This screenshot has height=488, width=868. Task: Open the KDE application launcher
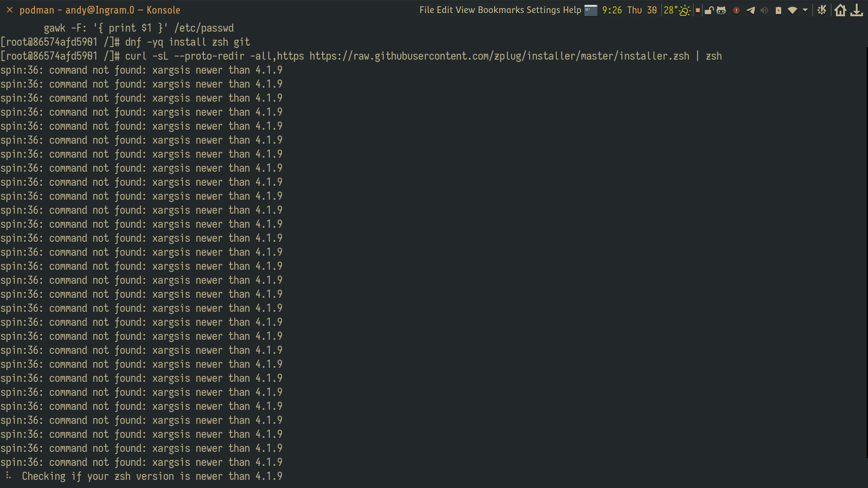[x=821, y=9]
